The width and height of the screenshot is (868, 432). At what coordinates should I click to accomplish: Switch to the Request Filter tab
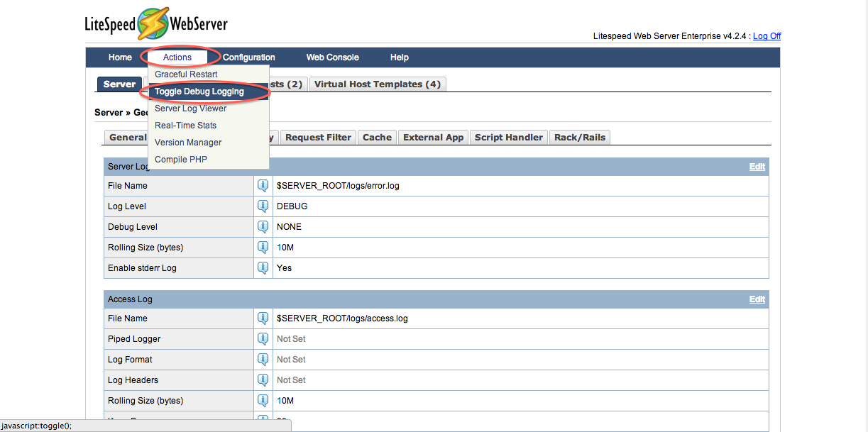319,138
